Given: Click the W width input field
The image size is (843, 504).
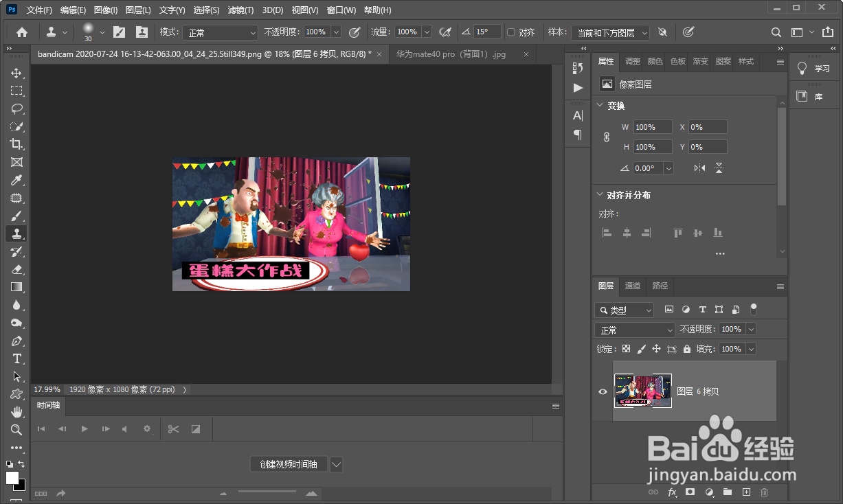Looking at the screenshot, I should click(654, 127).
